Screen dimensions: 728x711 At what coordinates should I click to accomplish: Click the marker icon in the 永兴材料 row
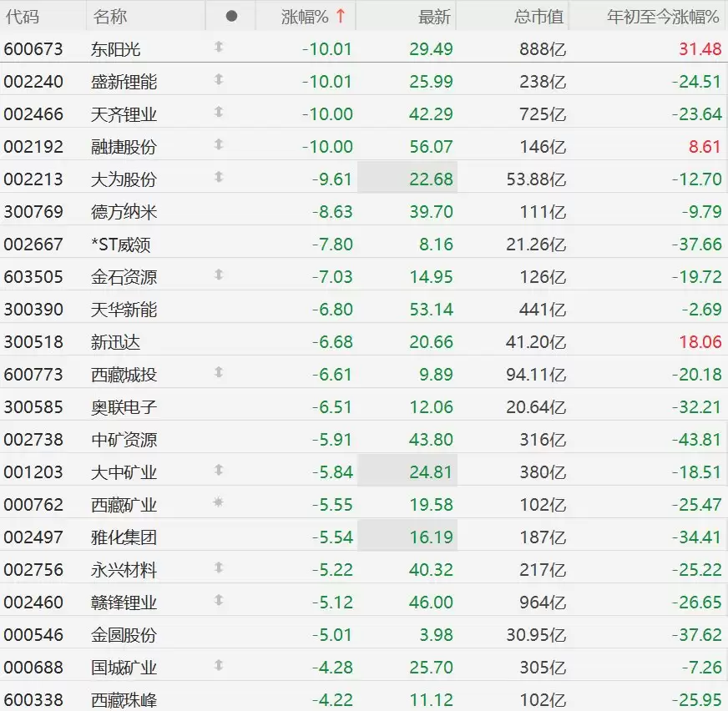click(219, 567)
